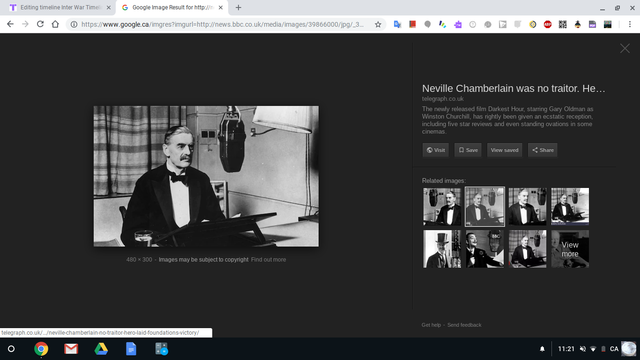
Task: Go back to the previous page
Action: point(10,24)
